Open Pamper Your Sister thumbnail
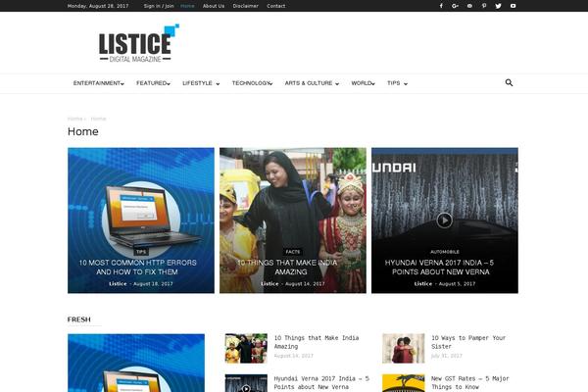The width and height of the screenshot is (588, 392). [x=404, y=349]
